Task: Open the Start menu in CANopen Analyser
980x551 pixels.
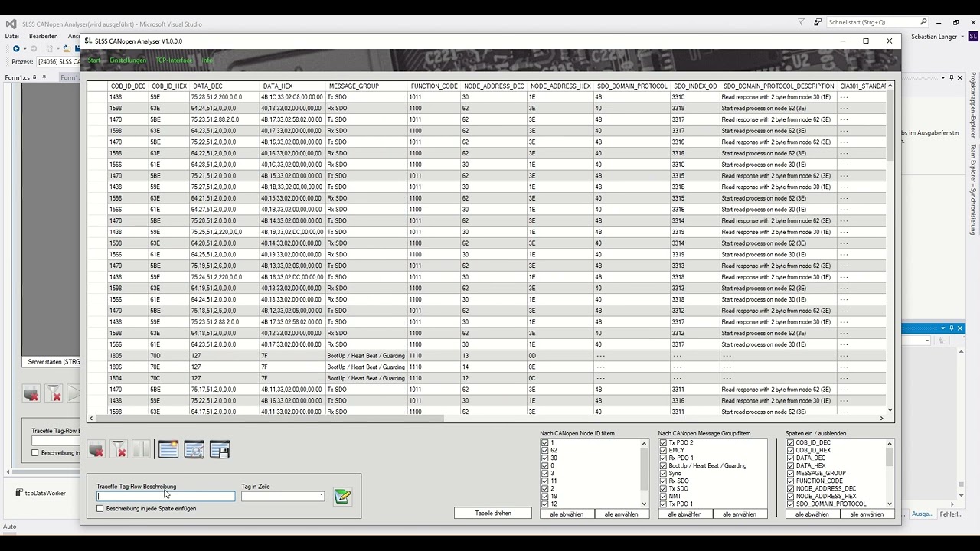Action: 94,60
